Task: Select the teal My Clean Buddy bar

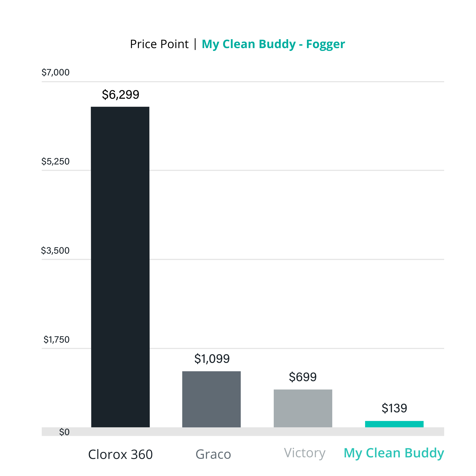Action: click(394, 424)
